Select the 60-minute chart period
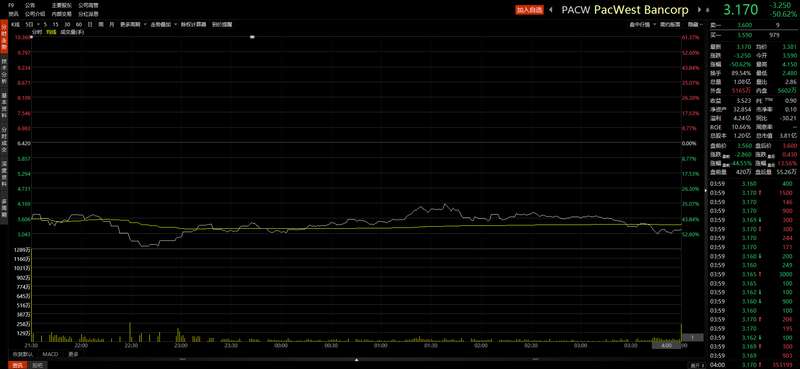Image resolution: width=800 pixels, height=369 pixels. click(78, 24)
